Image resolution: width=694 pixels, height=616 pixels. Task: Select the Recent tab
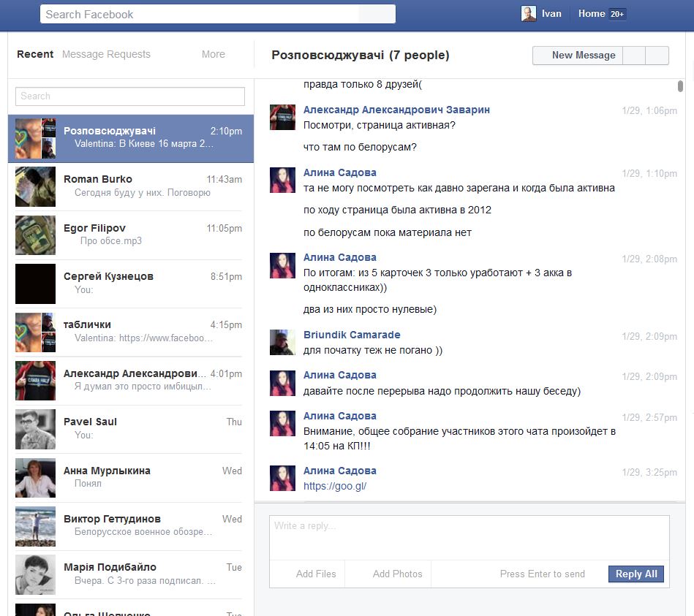pos(35,54)
